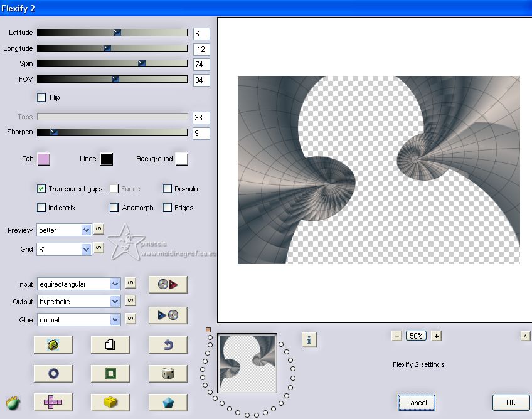
Task: Click the Latitude slider track
Action: tap(112, 33)
